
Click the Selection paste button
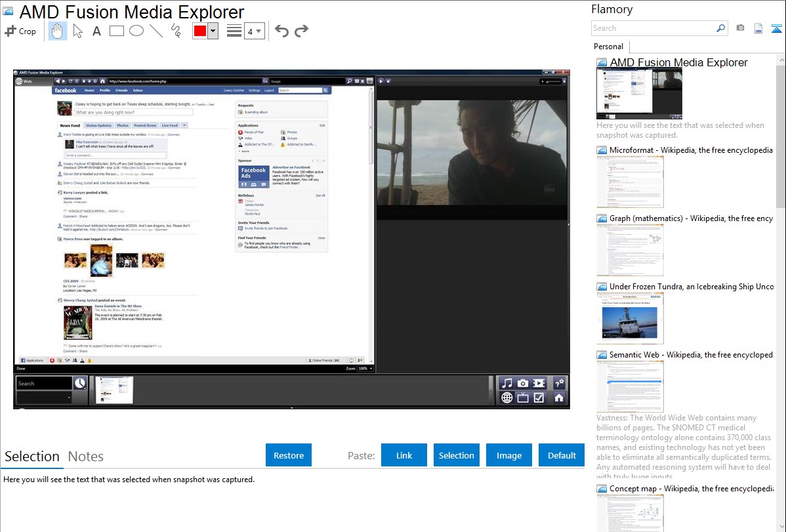tap(457, 455)
